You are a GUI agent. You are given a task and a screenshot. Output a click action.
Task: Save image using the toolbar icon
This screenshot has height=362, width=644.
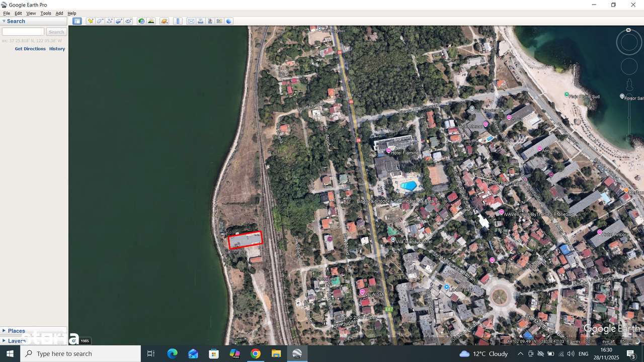click(210, 21)
